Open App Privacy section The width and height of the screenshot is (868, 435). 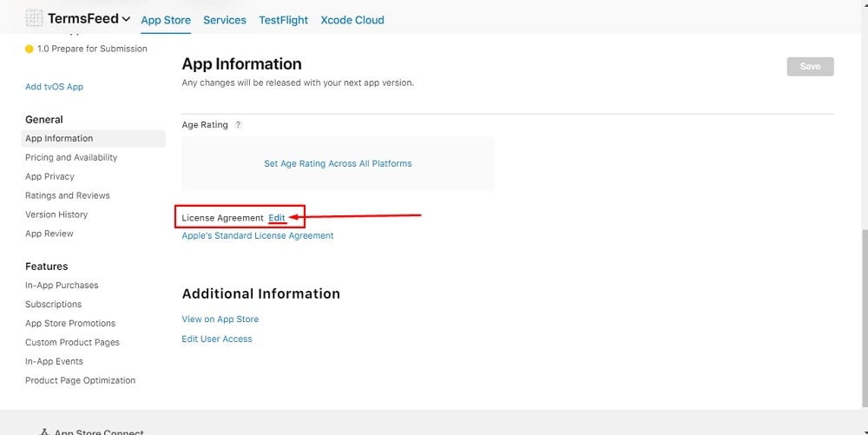(x=49, y=176)
